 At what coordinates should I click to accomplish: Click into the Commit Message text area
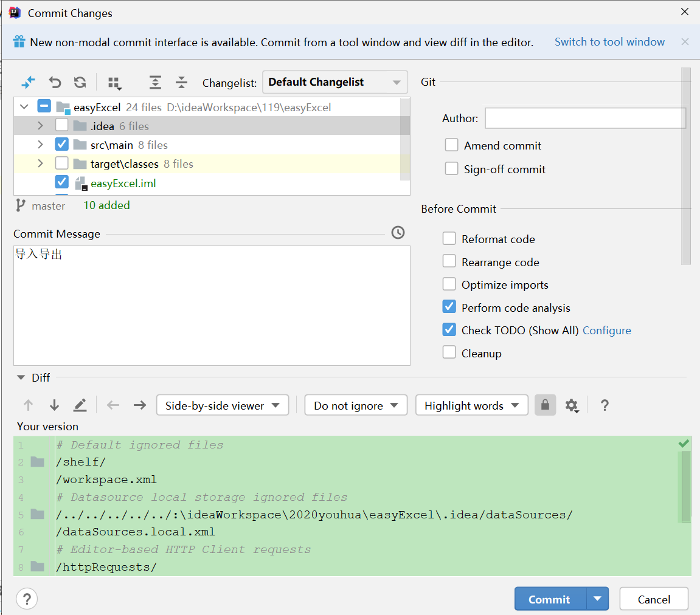pos(212,306)
